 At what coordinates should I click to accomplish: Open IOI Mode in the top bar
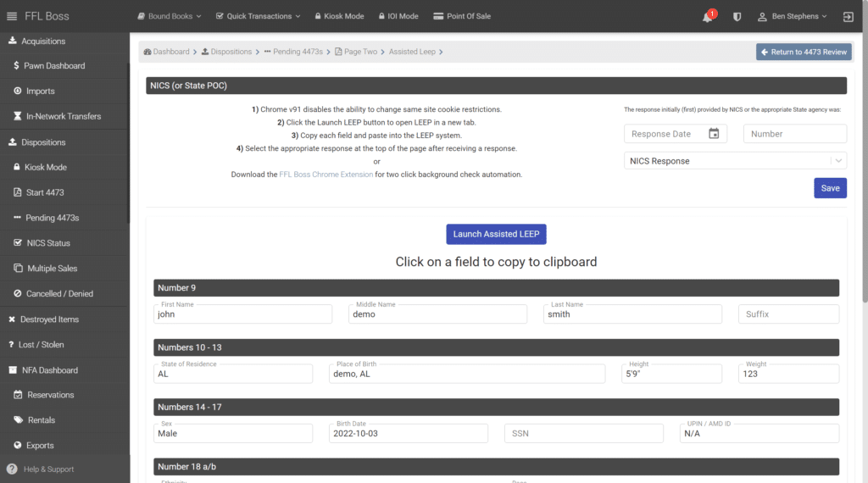(398, 16)
